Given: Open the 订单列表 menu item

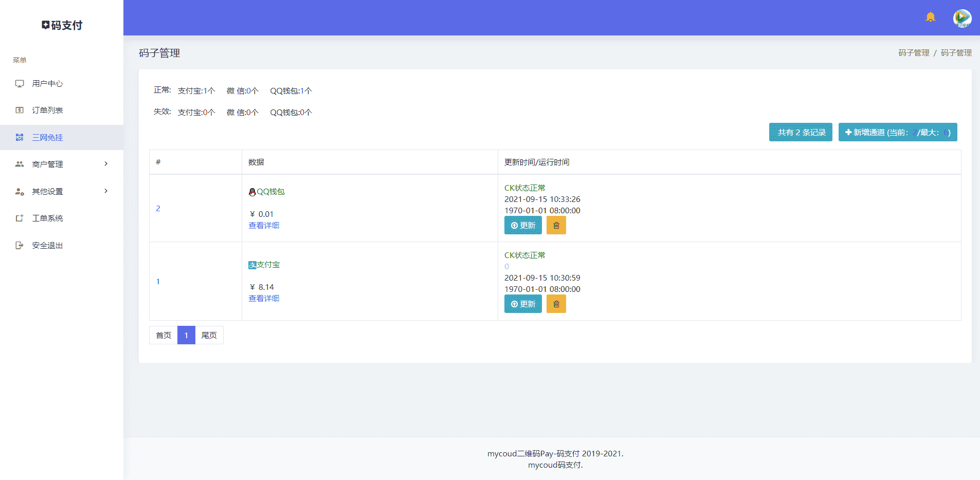Looking at the screenshot, I should pyautogui.click(x=47, y=110).
